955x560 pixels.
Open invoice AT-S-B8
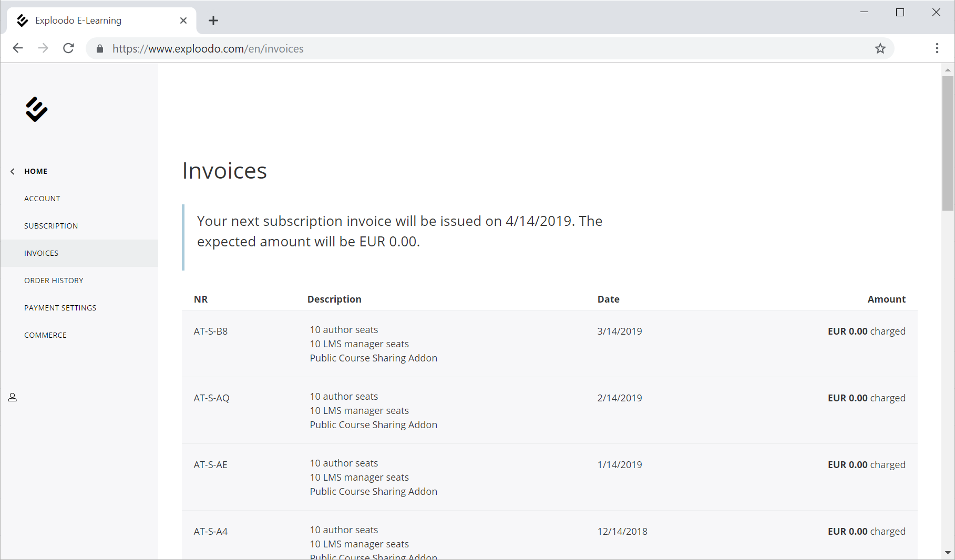(x=211, y=331)
